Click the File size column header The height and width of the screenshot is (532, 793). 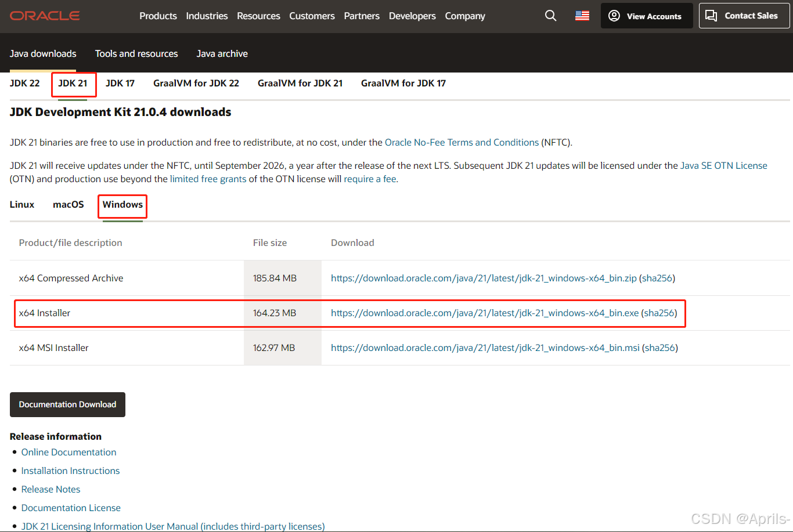point(270,243)
